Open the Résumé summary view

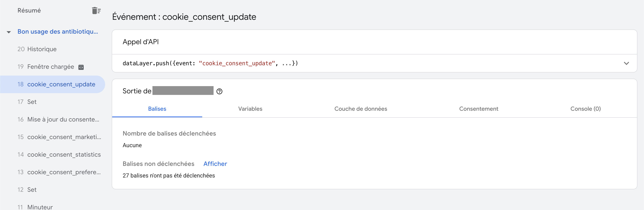tap(29, 11)
